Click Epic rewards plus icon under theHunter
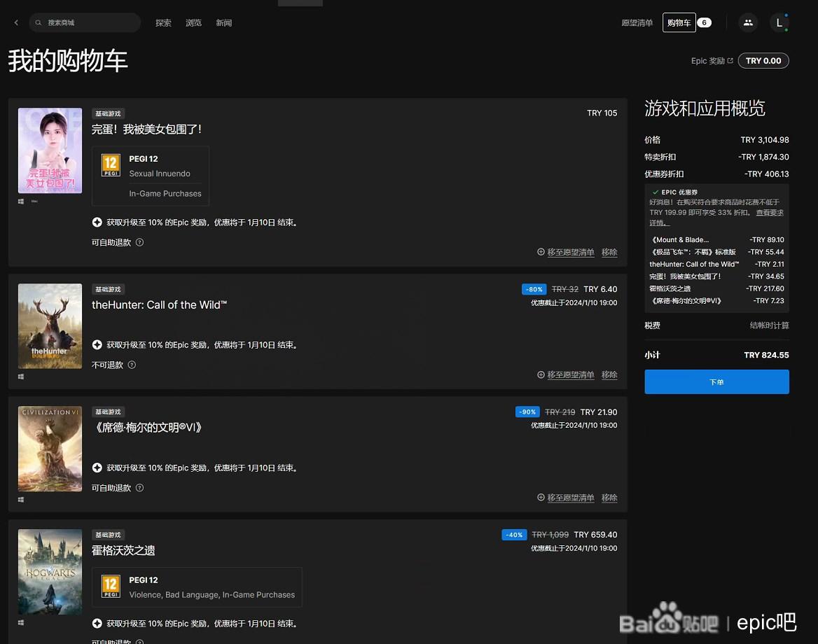The image size is (818, 644). (97, 344)
